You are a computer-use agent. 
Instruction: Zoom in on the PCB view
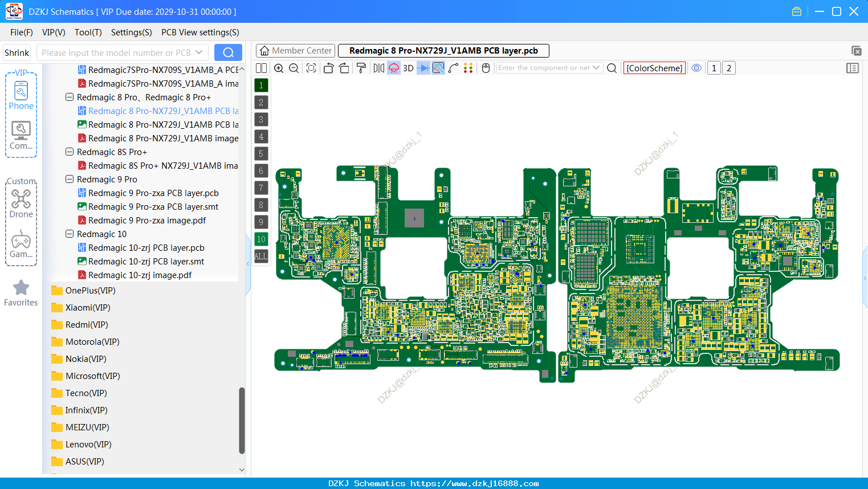point(279,68)
